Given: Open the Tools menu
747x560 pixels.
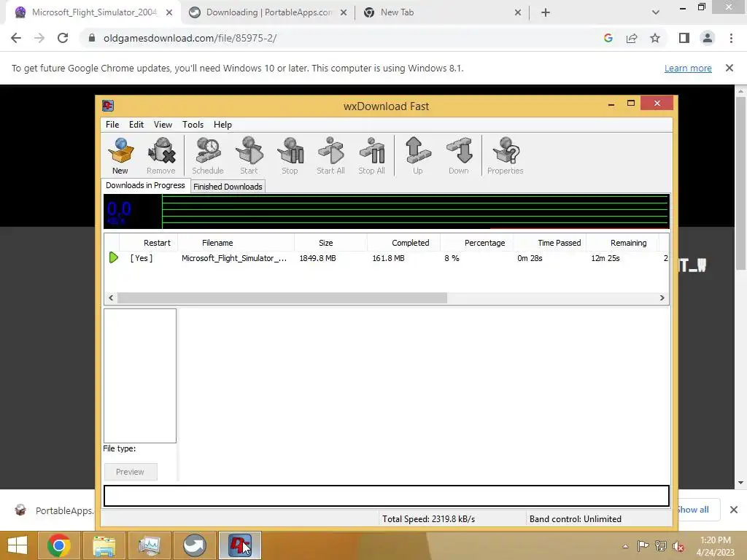Looking at the screenshot, I should (193, 124).
